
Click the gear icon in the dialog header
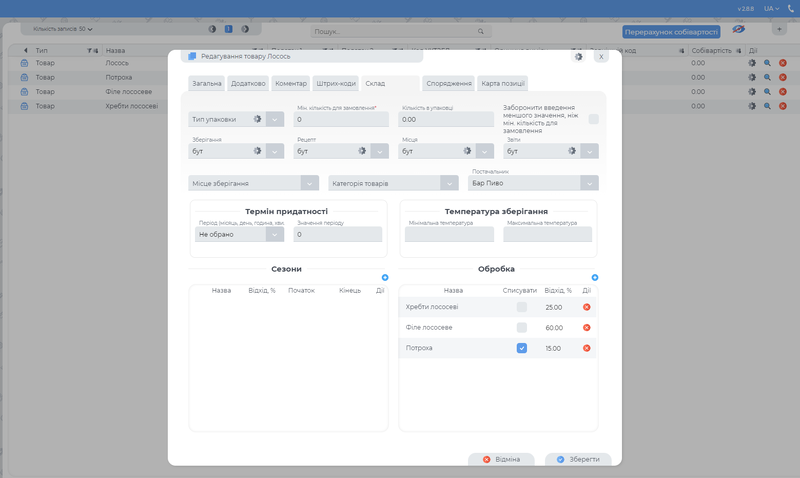coord(578,57)
